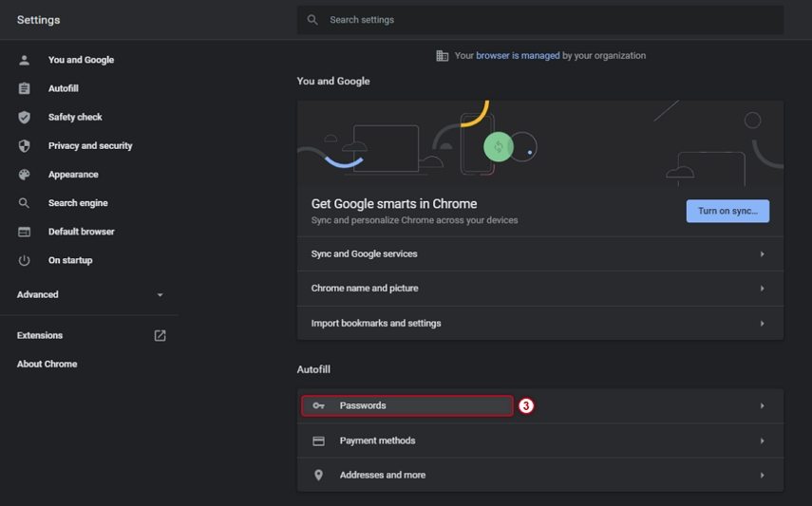Click the green sync circle in the illustration
This screenshot has width=812, height=506.
[x=499, y=146]
